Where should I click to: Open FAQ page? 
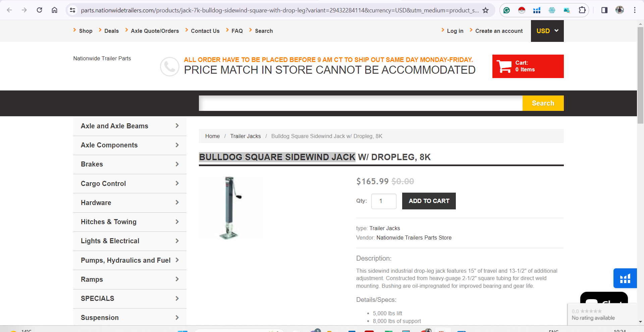[x=237, y=31]
